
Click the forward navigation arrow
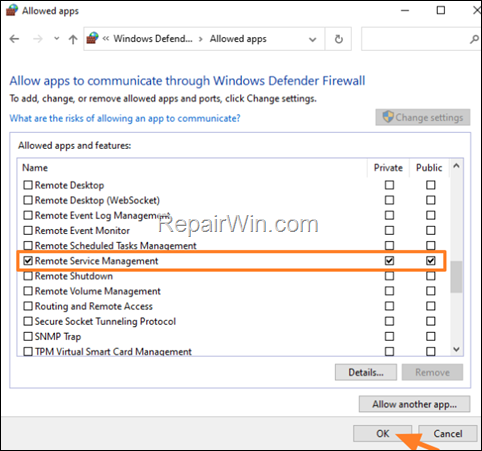[38, 39]
